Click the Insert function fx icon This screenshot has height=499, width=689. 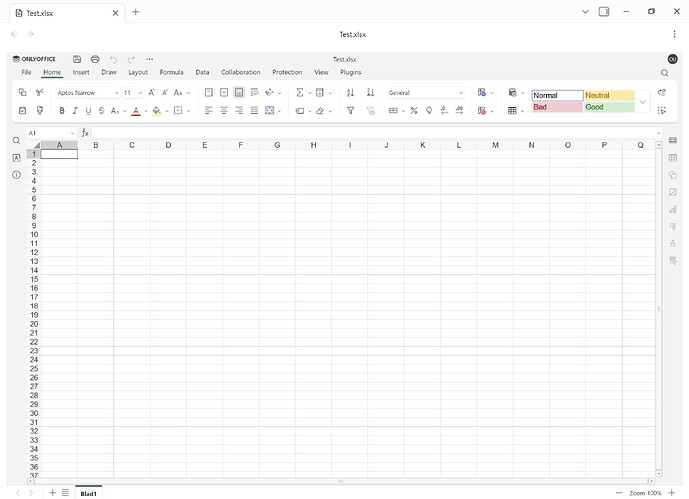click(x=85, y=133)
